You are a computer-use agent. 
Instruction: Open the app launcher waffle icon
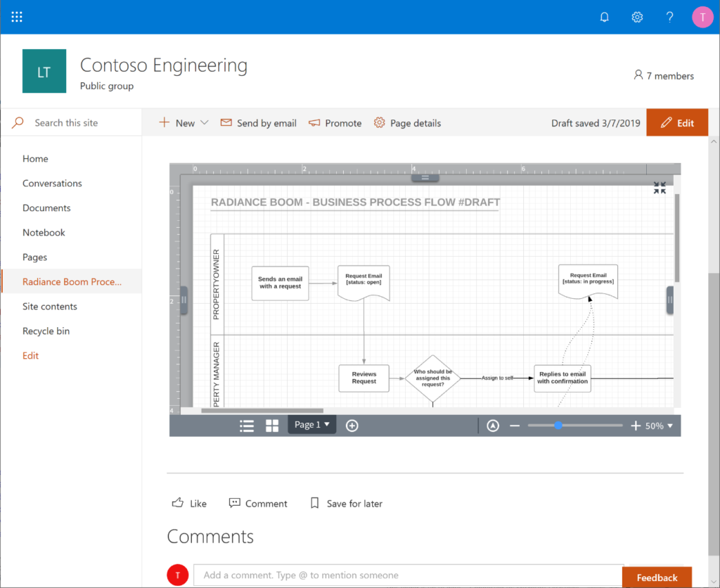tap(17, 17)
